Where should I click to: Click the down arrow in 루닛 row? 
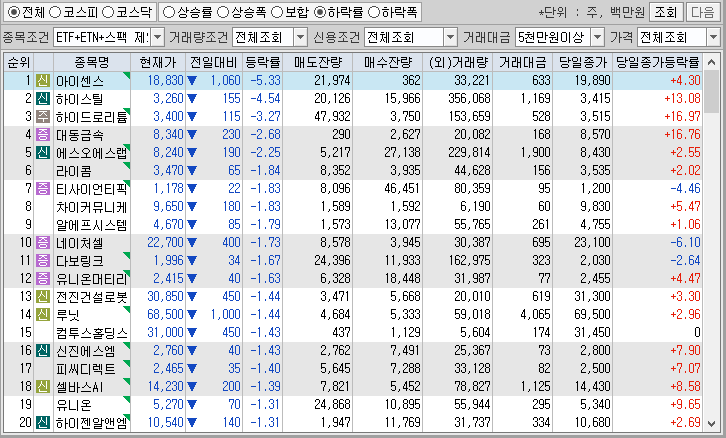pyautogui.click(x=192, y=315)
